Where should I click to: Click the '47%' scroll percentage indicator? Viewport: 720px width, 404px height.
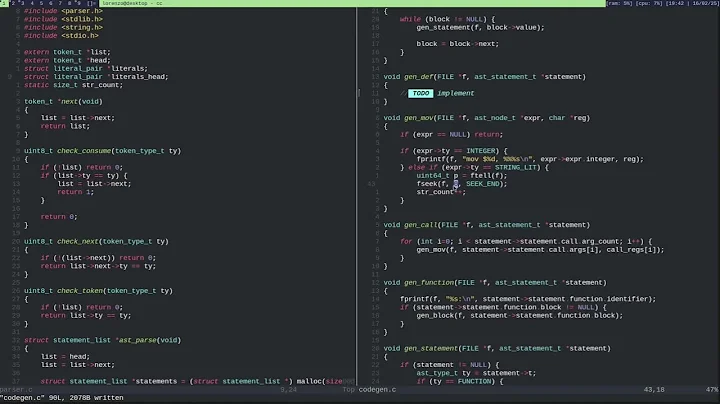[x=712, y=390]
